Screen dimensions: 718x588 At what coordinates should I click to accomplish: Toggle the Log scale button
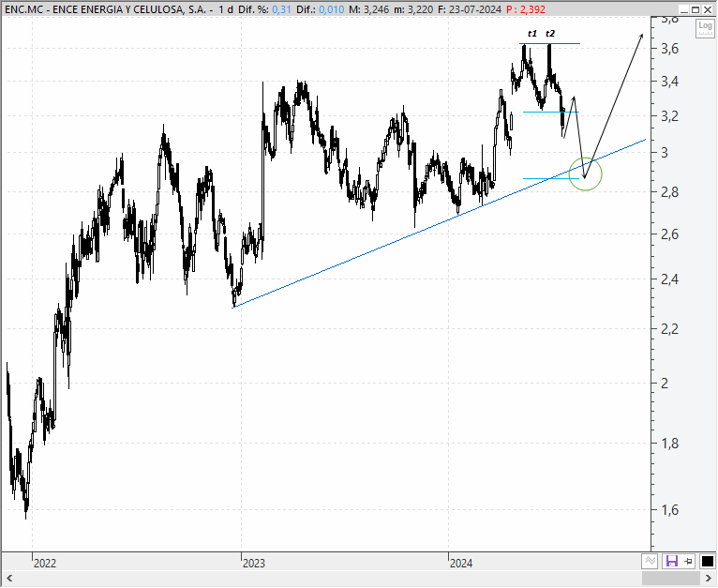click(705, 29)
